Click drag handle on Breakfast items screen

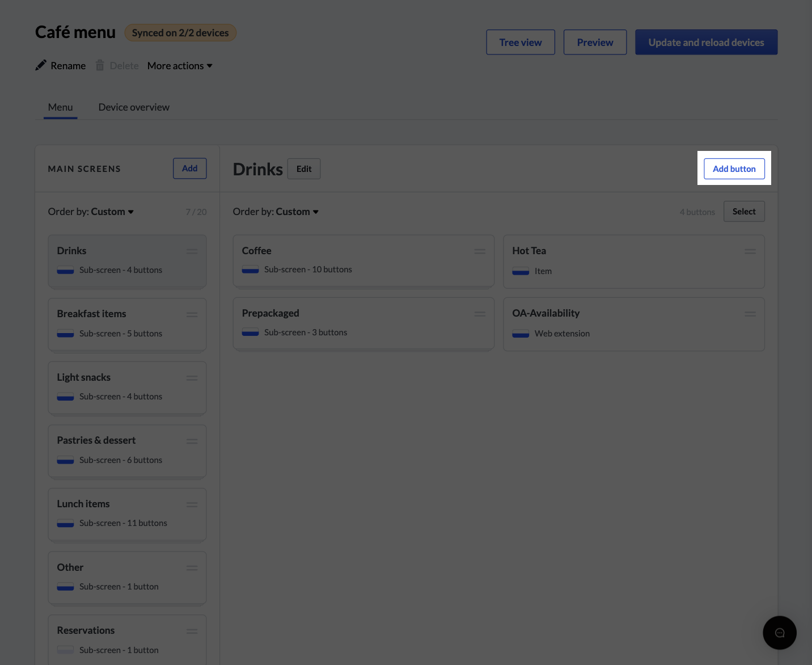coord(192,314)
